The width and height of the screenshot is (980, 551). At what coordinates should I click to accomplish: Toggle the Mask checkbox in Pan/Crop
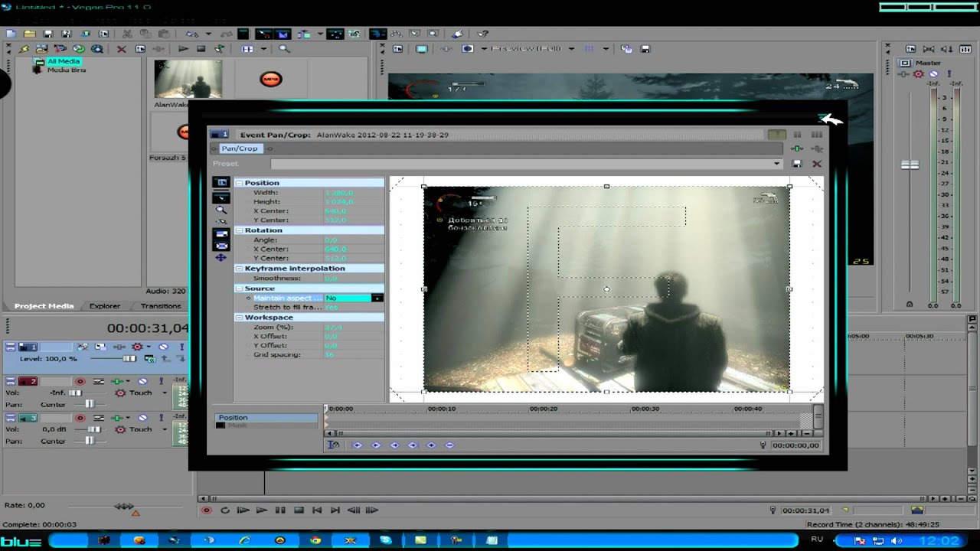pyautogui.click(x=220, y=425)
